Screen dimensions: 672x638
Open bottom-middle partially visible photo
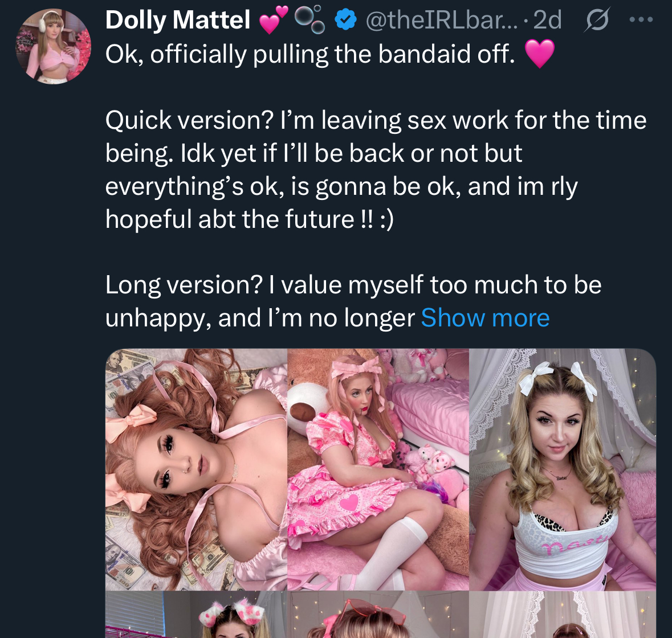pos(378,616)
